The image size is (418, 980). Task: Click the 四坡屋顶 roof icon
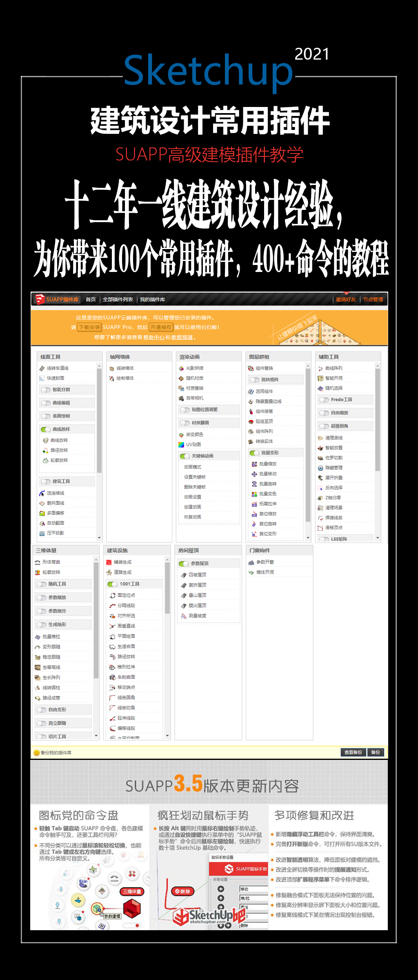coord(184,575)
